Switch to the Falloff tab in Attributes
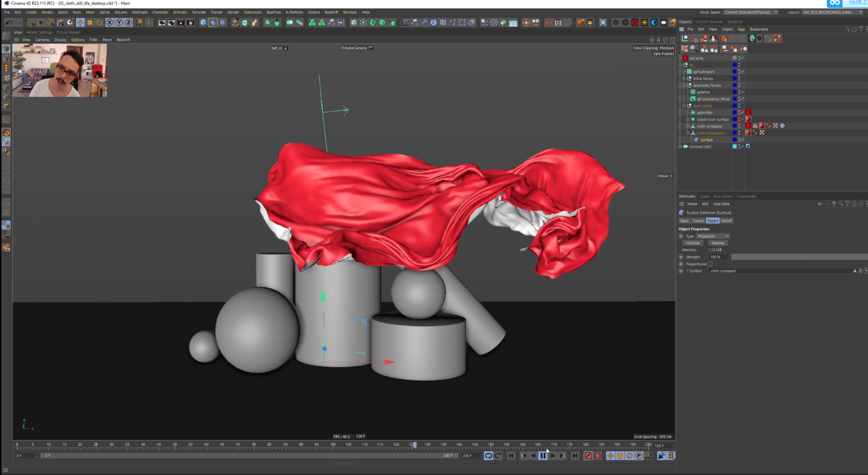The height and width of the screenshot is (475, 868). tap(727, 220)
